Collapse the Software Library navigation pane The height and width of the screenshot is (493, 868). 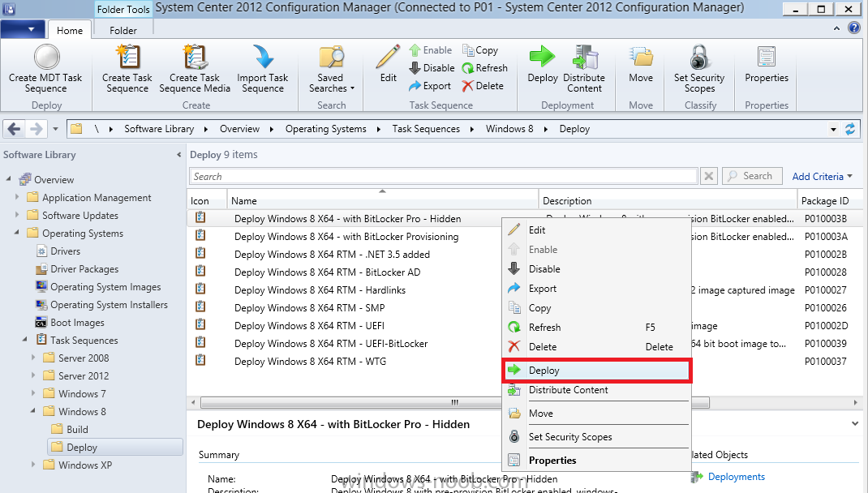(x=178, y=155)
